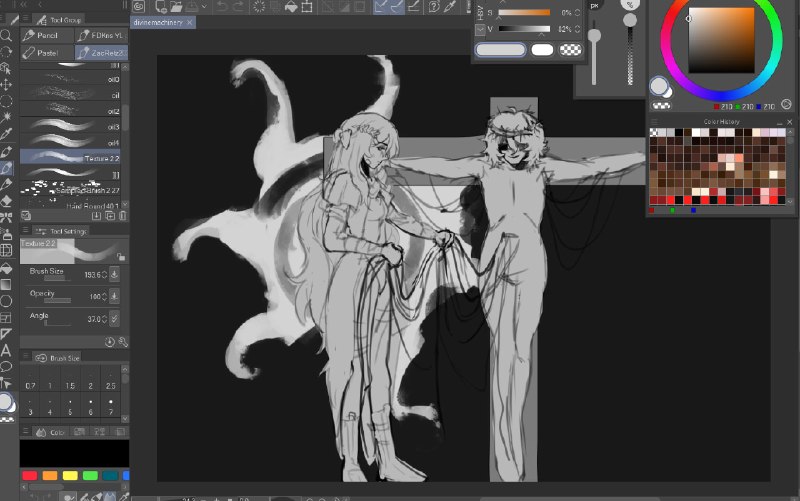
Task: Pick the red swatch in color set
Action: pos(30,475)
